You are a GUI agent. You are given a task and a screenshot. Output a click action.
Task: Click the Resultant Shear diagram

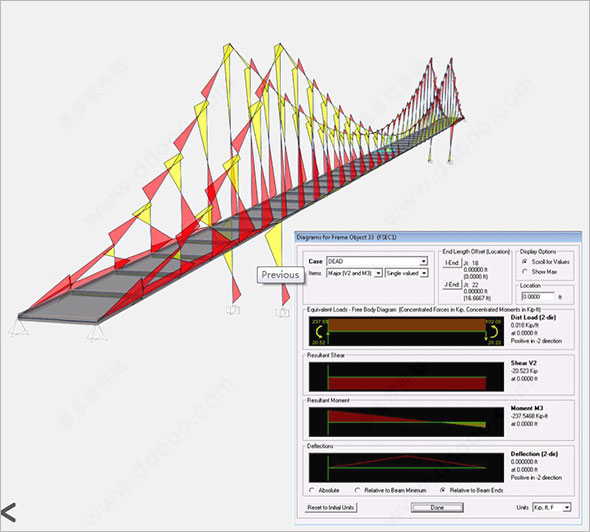tap(406, 377)
